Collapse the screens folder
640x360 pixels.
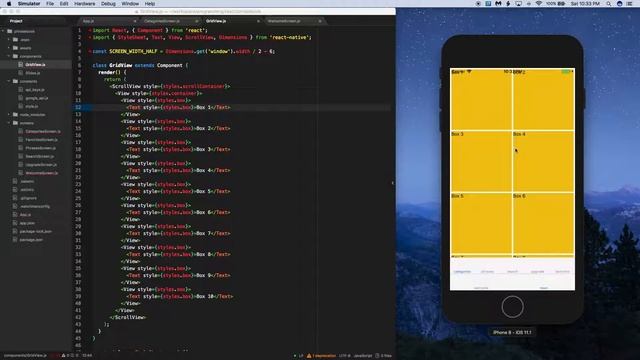coord(9,123)
